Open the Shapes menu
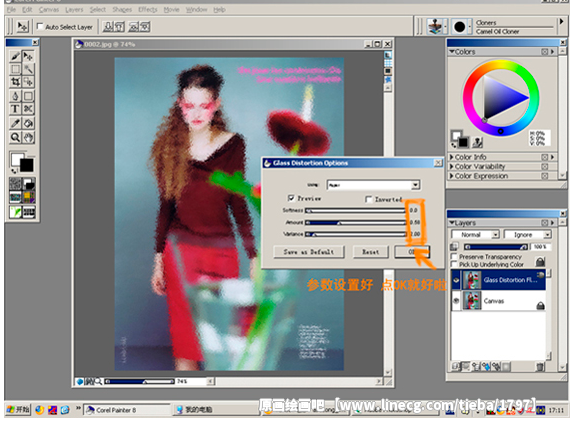Image resolution: width=577 pixels, height=424 pixels. 122,10
